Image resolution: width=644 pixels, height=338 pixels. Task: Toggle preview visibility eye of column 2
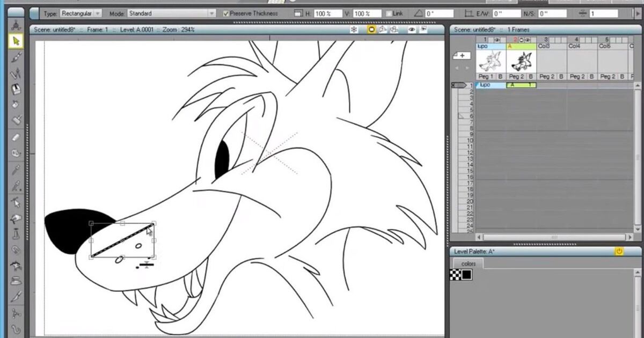pyautogui.click(x=528, y=40)
